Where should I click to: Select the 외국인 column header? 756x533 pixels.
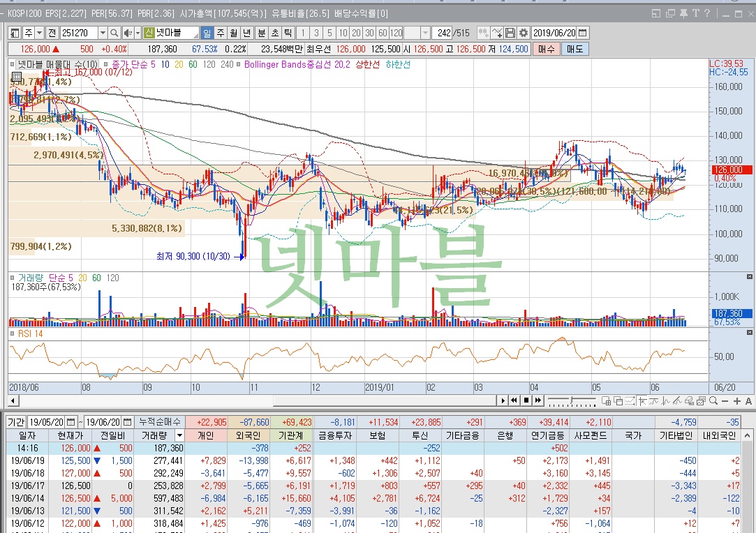(x=249, y=435)
